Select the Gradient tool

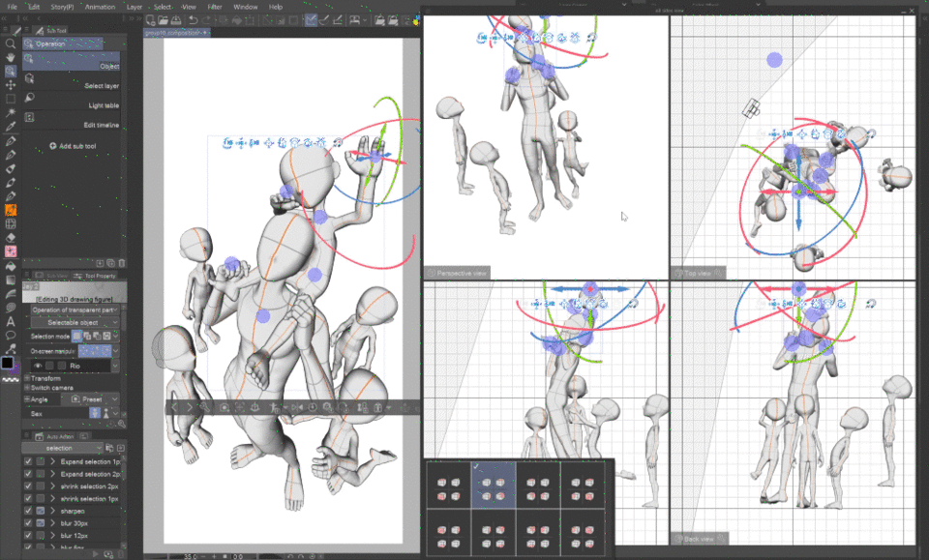tap(10, 280)
